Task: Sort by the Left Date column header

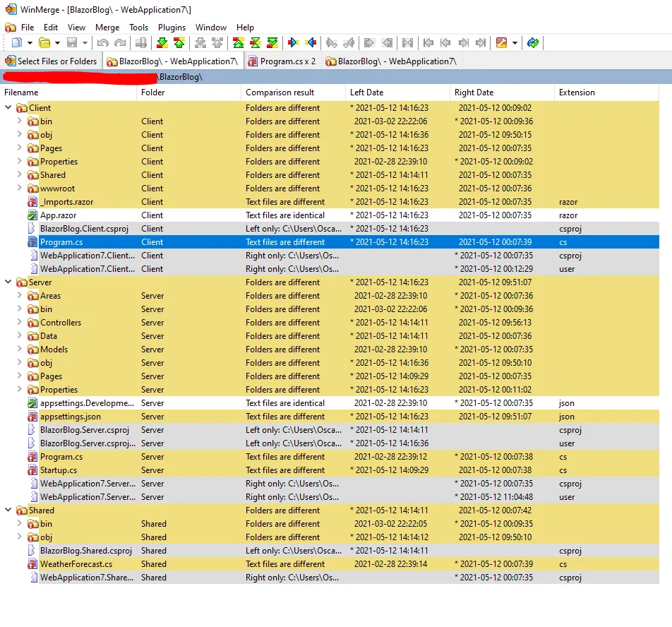Action: (x=397, y=92)
